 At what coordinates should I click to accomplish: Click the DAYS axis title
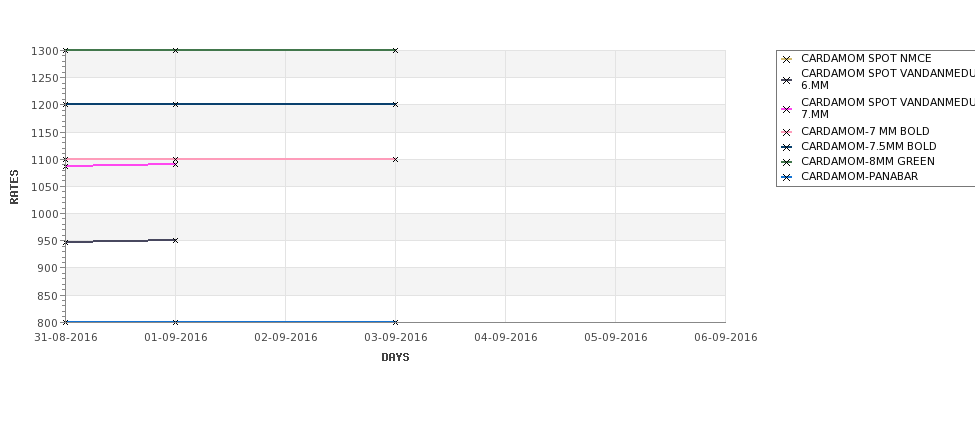click(x=395, y=358)
